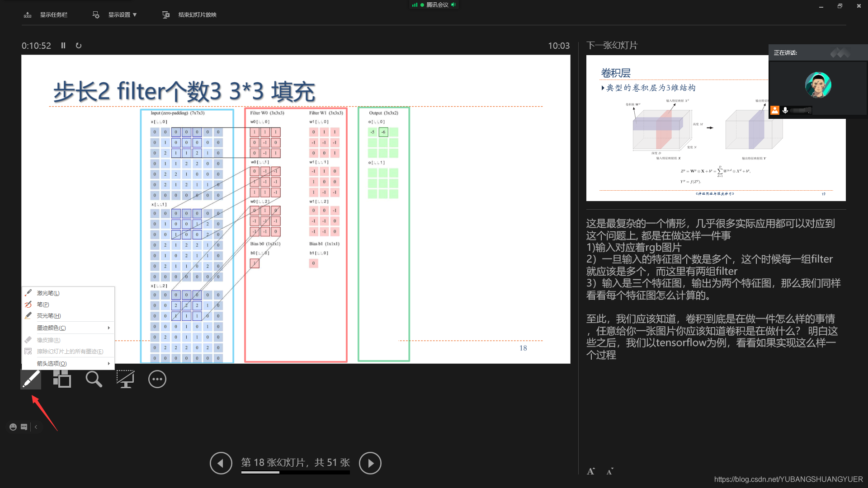The width and height of the screenshot is (868, 488).
Task: Toggle black screen slideshow icon
Action: [x=125, y=379]
